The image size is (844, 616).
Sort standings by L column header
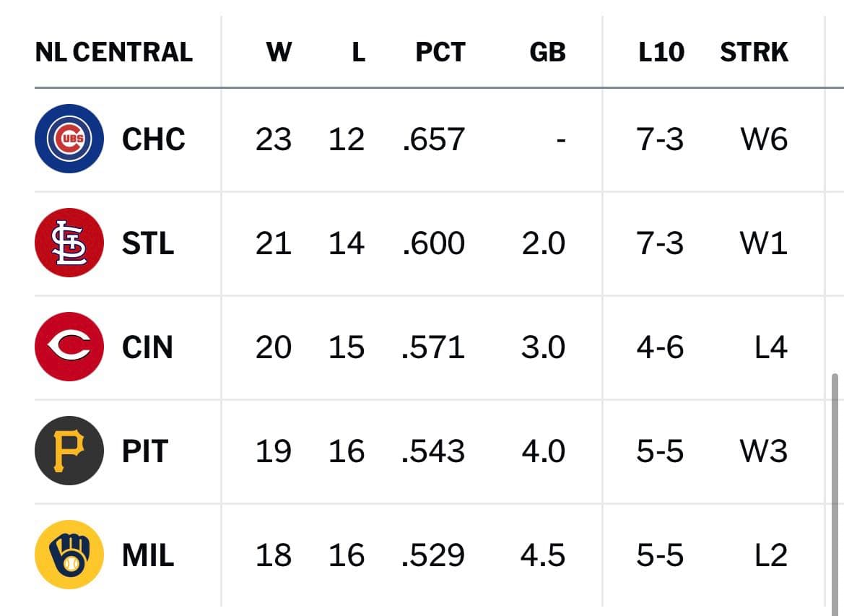pyautogui.click(x=359, y=52)
